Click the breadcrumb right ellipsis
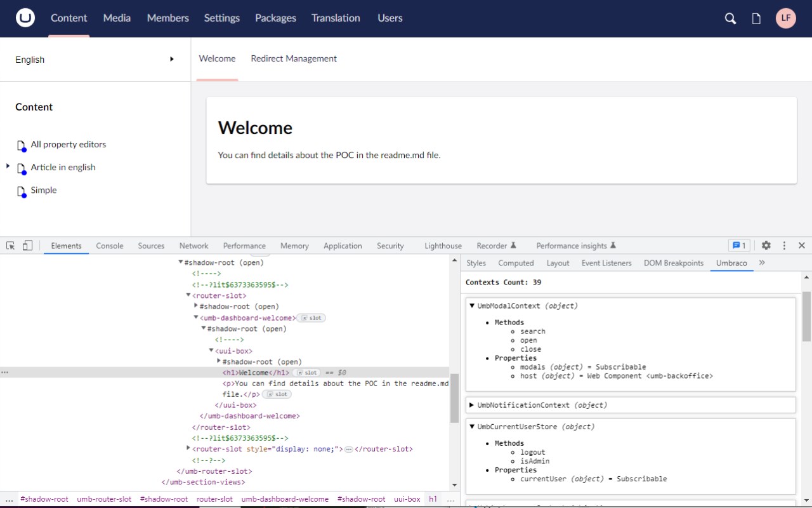This screenshot has width=812, height=508. [x=450, y=500]
